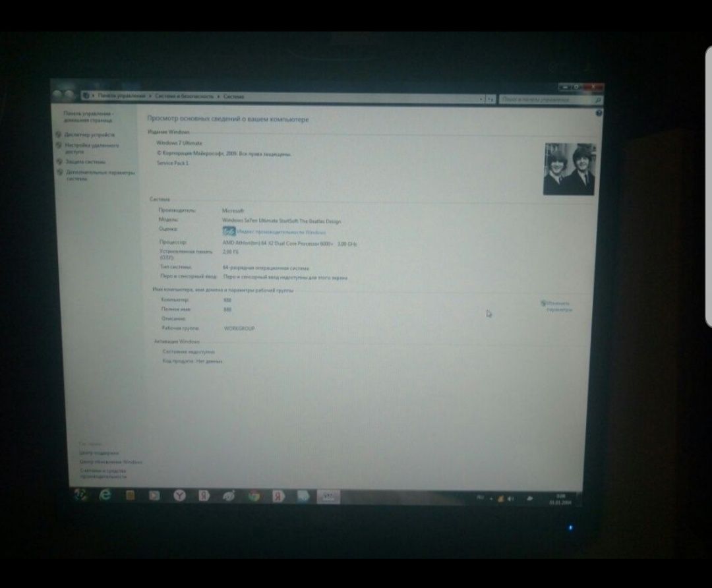
Task: Expand the arrow after Система и безопасность
Action: 218,96
